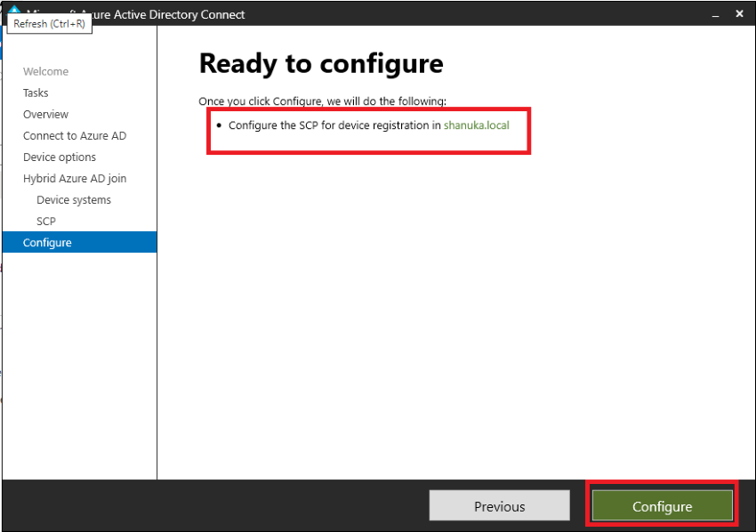Click the highlighted SCP configuration summary box
This screenshot has height=532, width=756.
point(366,131)
